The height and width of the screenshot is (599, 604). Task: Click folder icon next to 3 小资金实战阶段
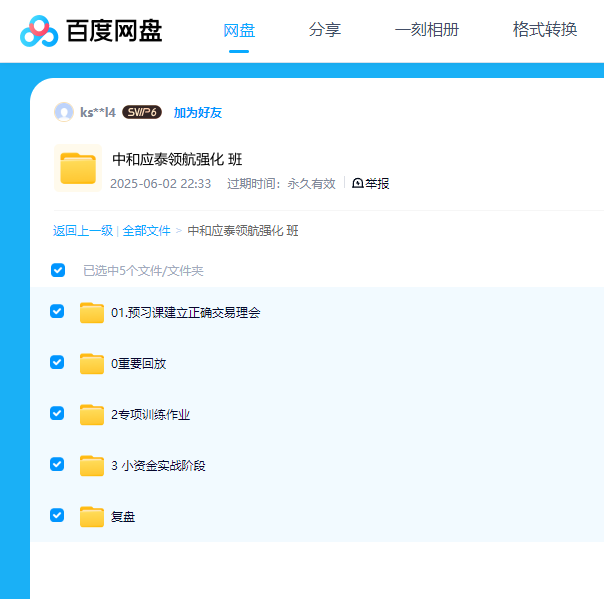click(92, 465)
